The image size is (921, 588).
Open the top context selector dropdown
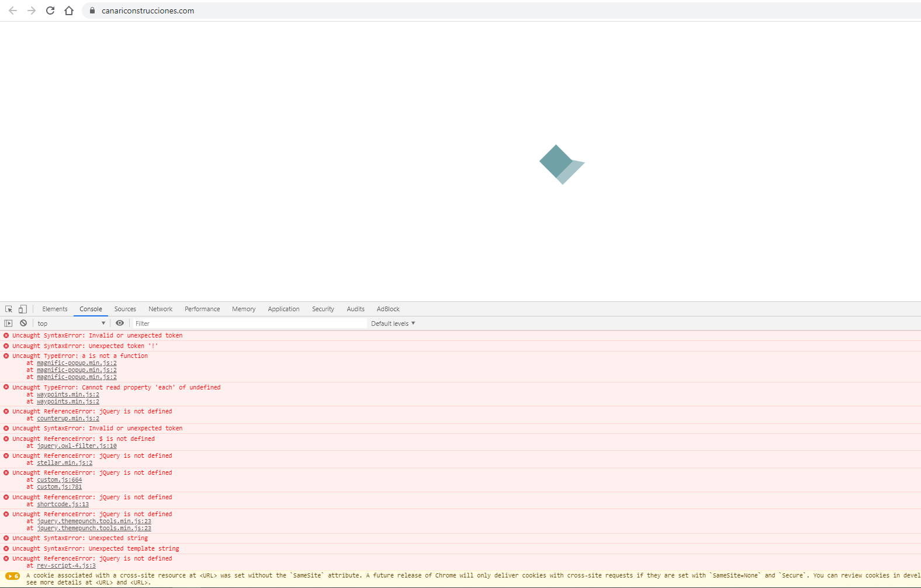pyautogui.click(x=71, y=323)
